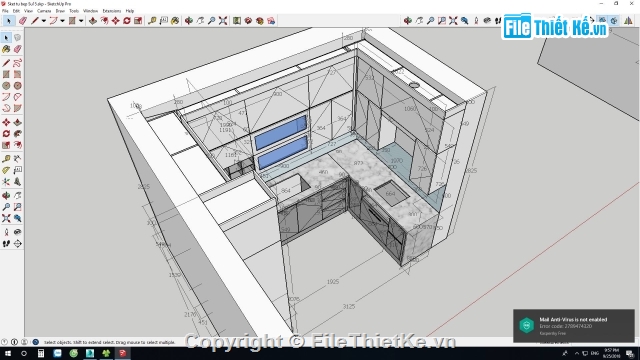Activate Push/Pull in the top toolbar
This screenshot has width=640, height=360.
93,20
